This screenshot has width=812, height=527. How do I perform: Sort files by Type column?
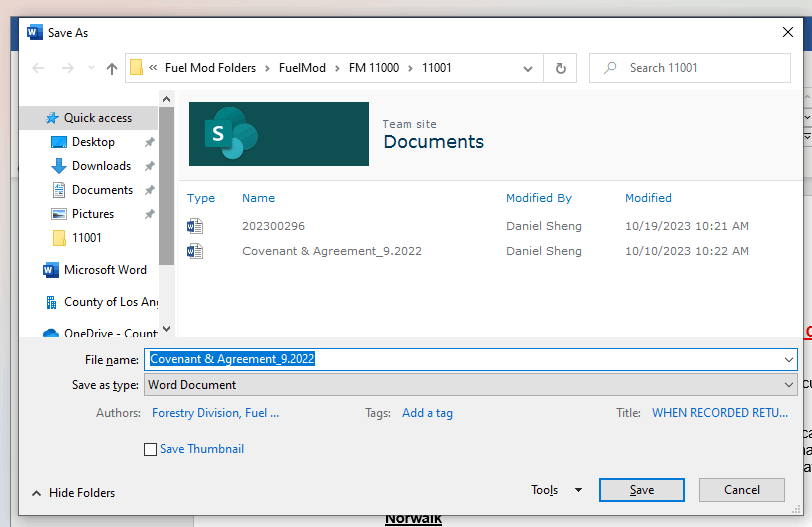201,198
